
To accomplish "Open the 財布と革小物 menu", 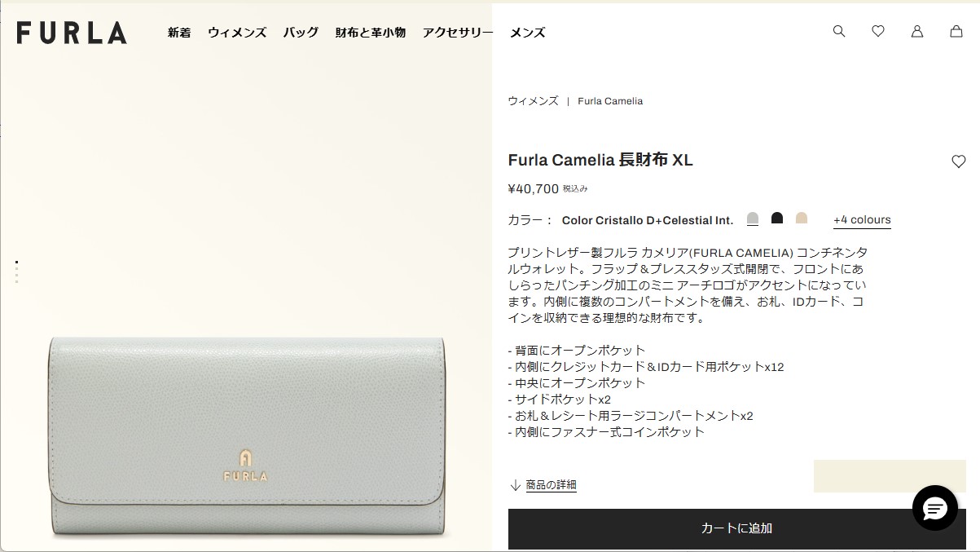I will 371,33.
